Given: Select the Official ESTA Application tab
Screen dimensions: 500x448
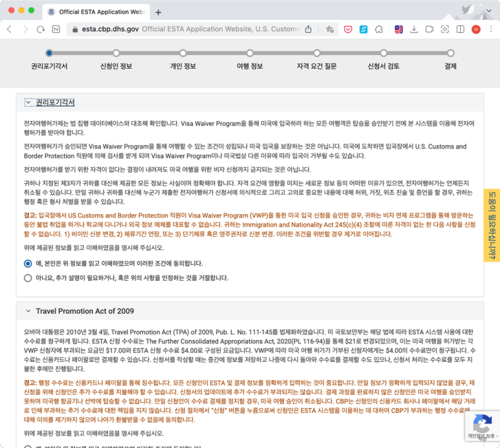Looking at the screenshot, I should [96, 12].
